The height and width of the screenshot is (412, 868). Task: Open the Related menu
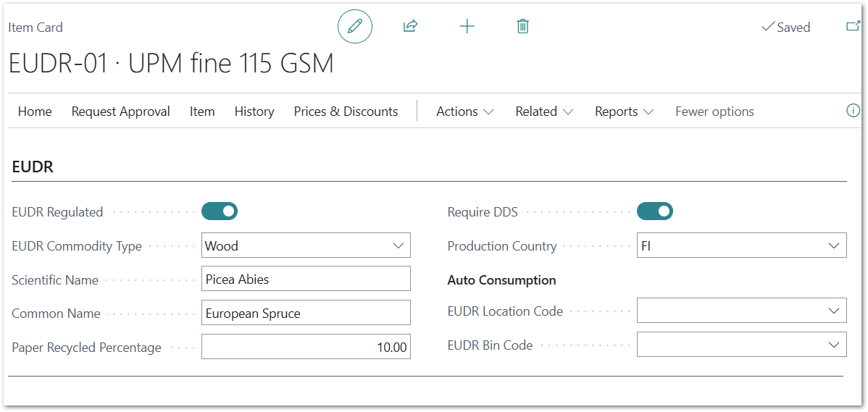(x=543, y=112)
